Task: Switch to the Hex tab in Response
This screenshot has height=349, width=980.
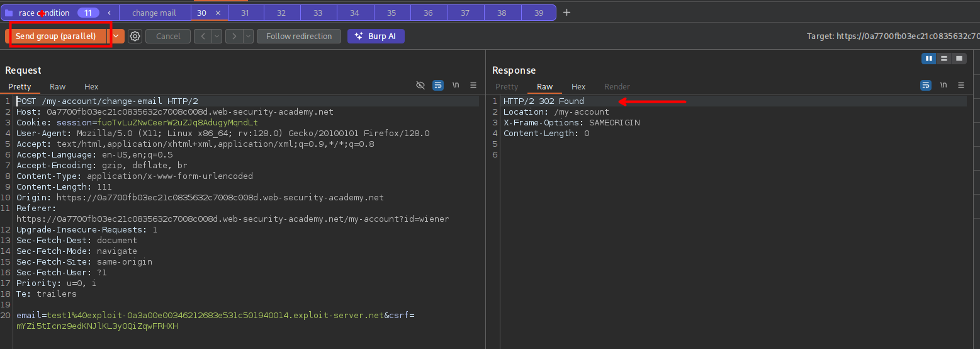Action: coord(578,87)
